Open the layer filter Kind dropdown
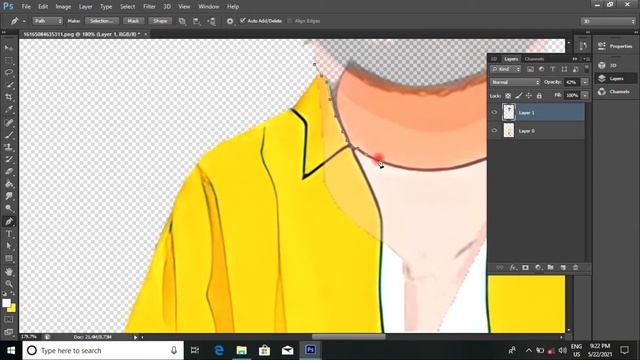Screen dimensions: 640x360 coord(506,69)
